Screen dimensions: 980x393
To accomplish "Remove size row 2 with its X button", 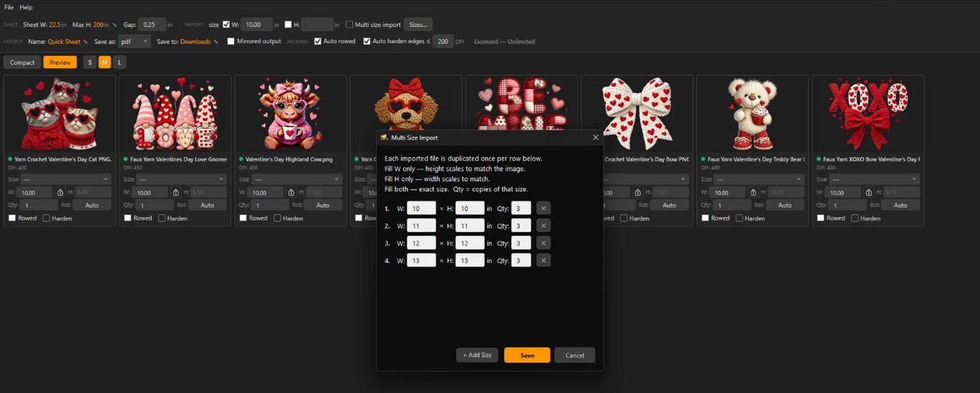I will coord(543,226).
